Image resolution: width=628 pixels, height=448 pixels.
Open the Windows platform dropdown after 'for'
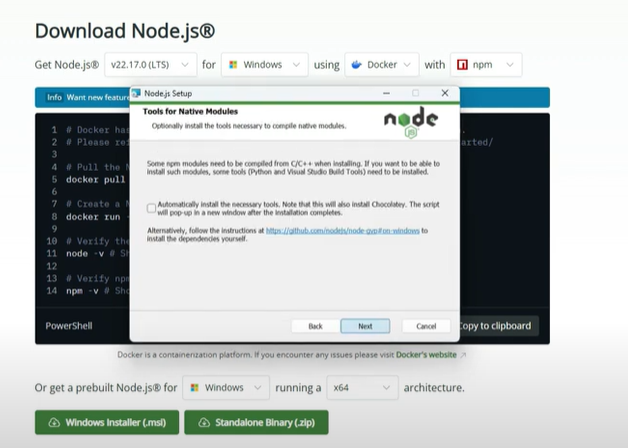tap(264, 64)
